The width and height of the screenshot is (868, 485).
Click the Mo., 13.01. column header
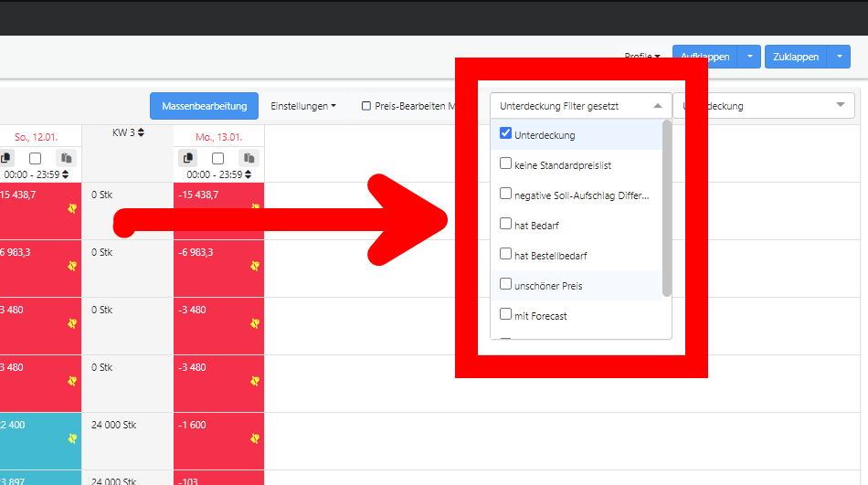click(x=218, y=137)
